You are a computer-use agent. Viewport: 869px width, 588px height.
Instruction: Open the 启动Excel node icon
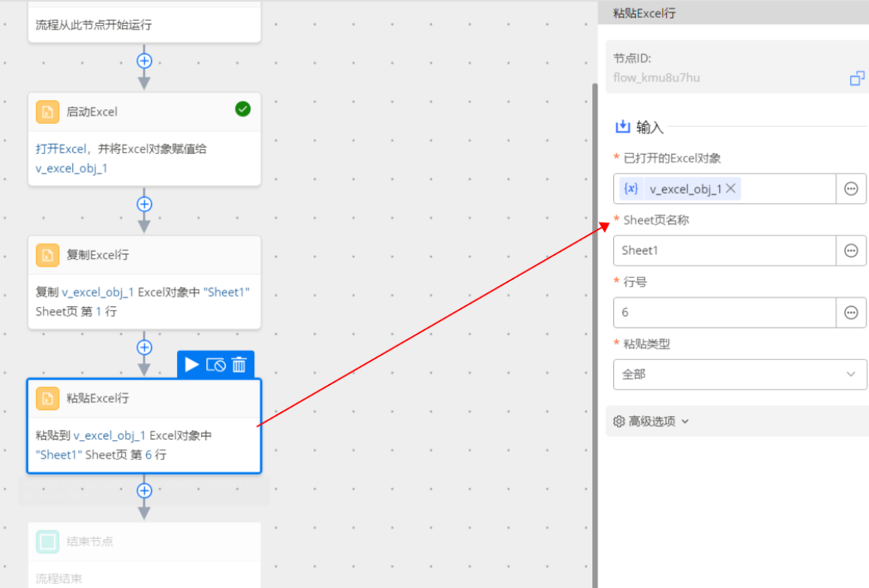pos(47,112)
